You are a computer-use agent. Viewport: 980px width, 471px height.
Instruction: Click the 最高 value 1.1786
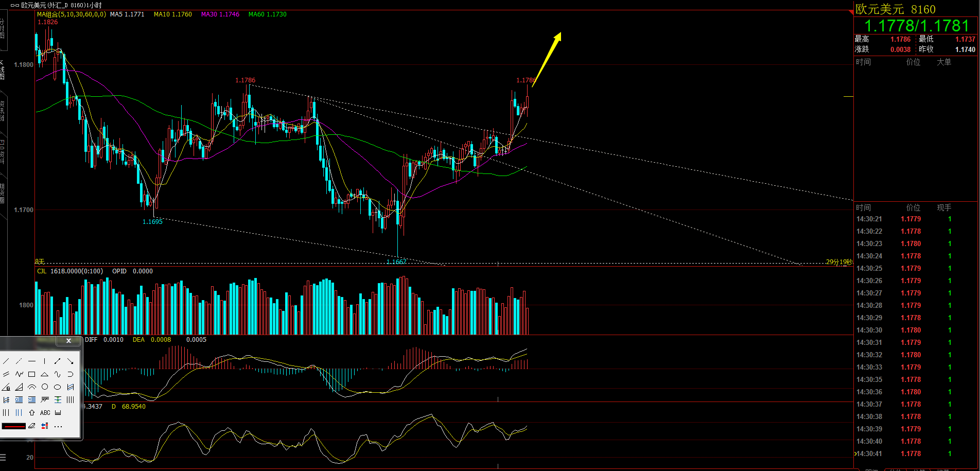click(x=901, y=40)
